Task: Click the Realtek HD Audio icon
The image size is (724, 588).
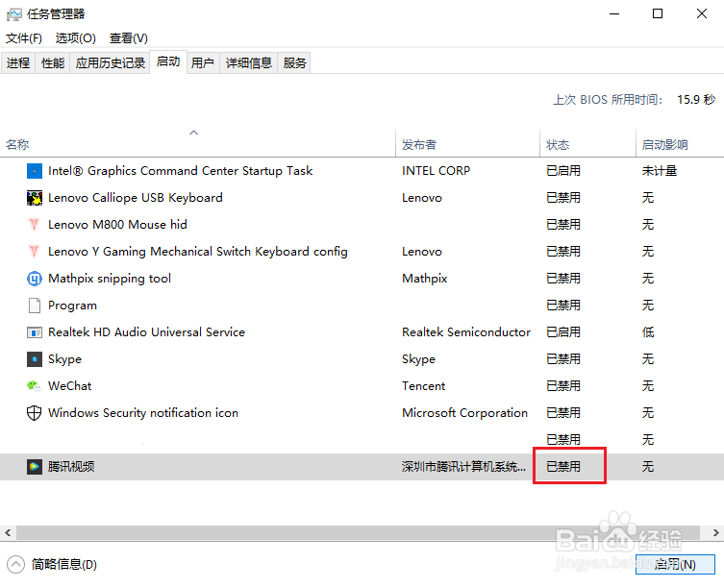Action: [35, 332]
